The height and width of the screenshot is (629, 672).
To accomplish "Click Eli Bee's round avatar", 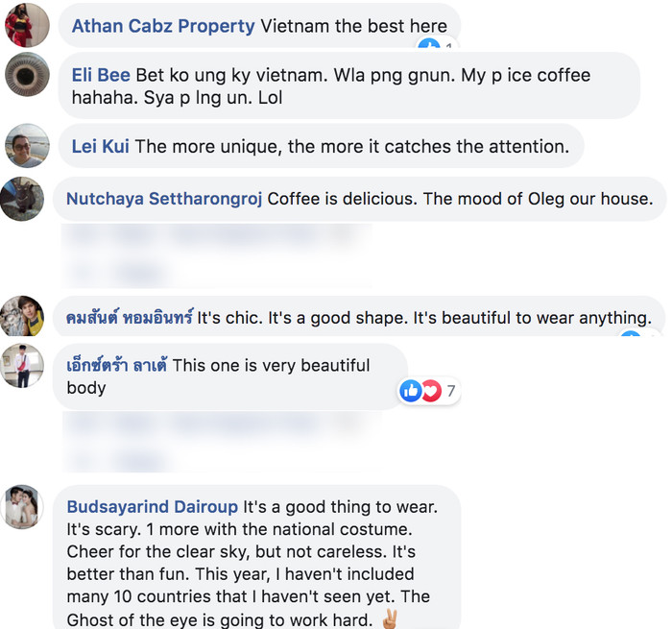I will point(26,73).
